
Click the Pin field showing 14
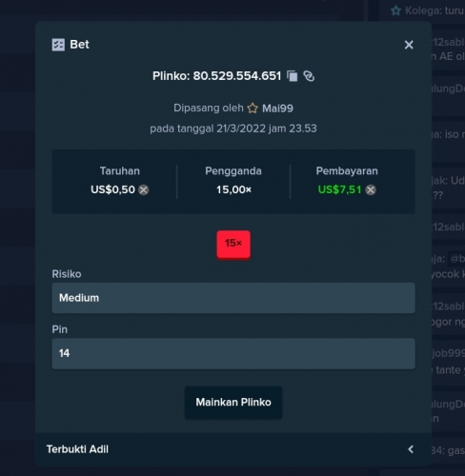[233, 353]
